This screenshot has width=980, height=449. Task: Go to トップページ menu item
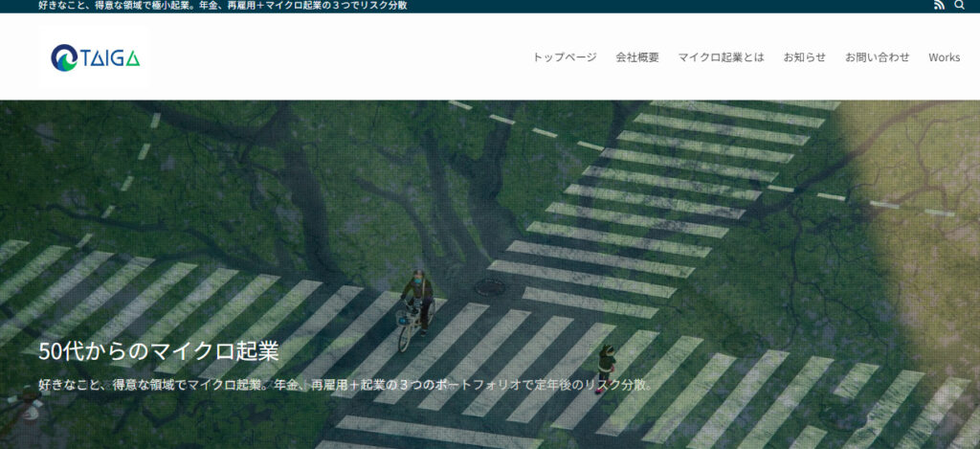coord(565,56)
